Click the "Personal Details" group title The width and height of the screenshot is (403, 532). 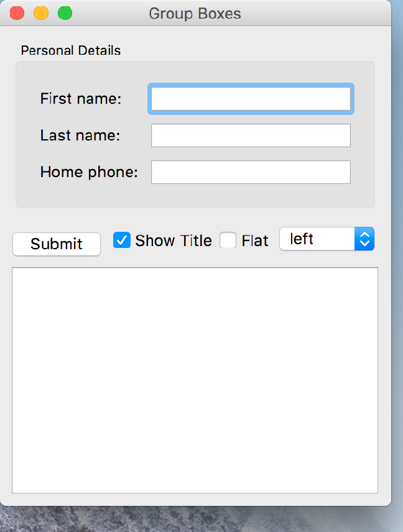71,50
